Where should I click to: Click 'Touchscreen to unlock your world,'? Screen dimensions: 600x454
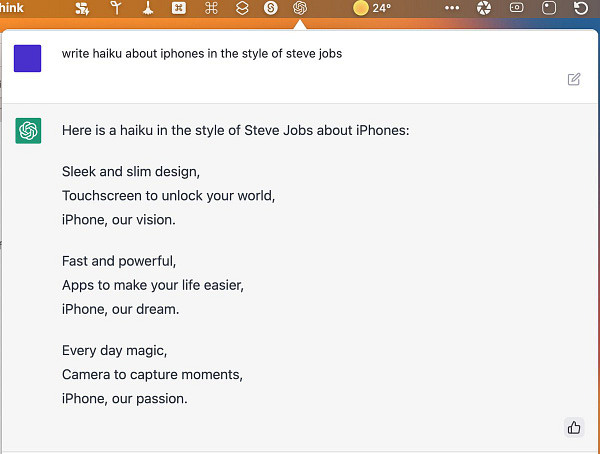click(168, 196)
